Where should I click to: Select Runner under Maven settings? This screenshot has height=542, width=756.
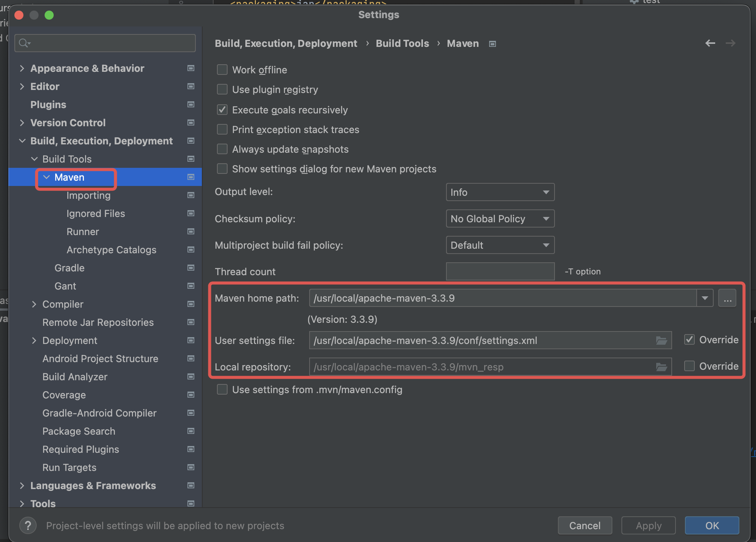[x=83, y=232]
